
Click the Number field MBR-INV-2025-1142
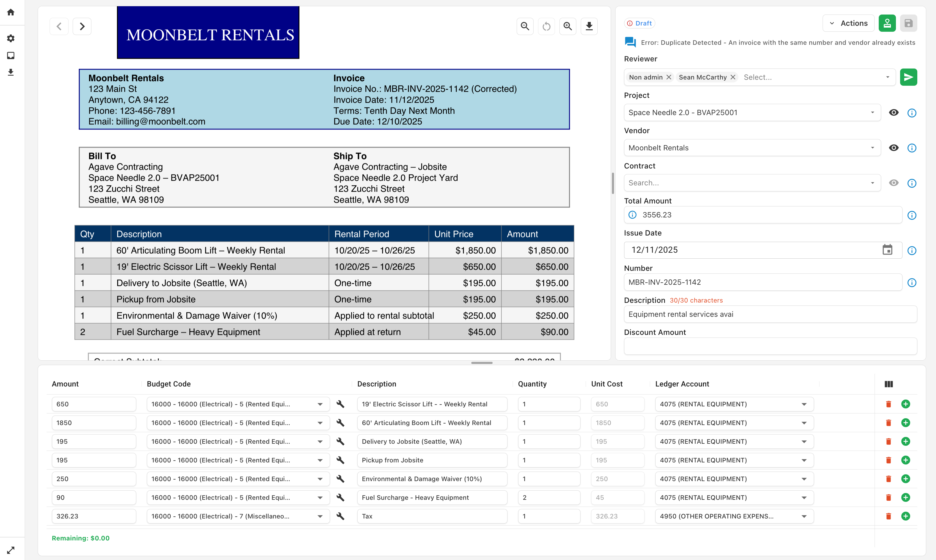coord(763,282)
